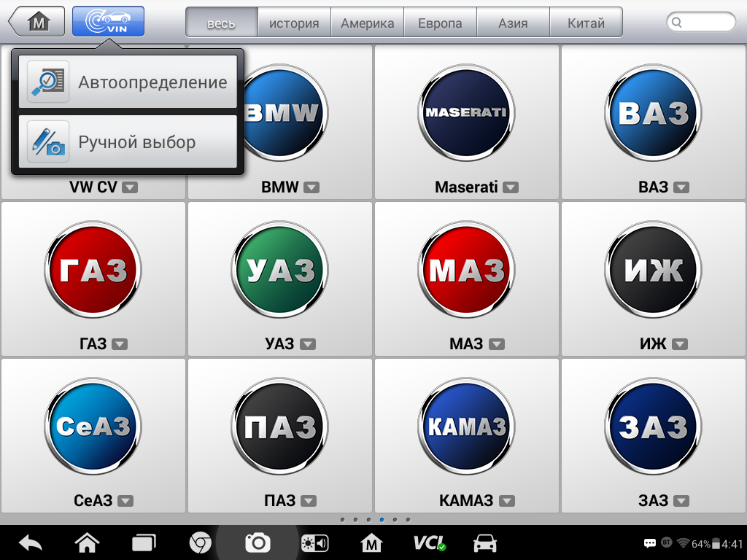Open the VCI connection status icon
Image resolution: width=747 pixels, height=560 pixels.
[x=429, y=543]
